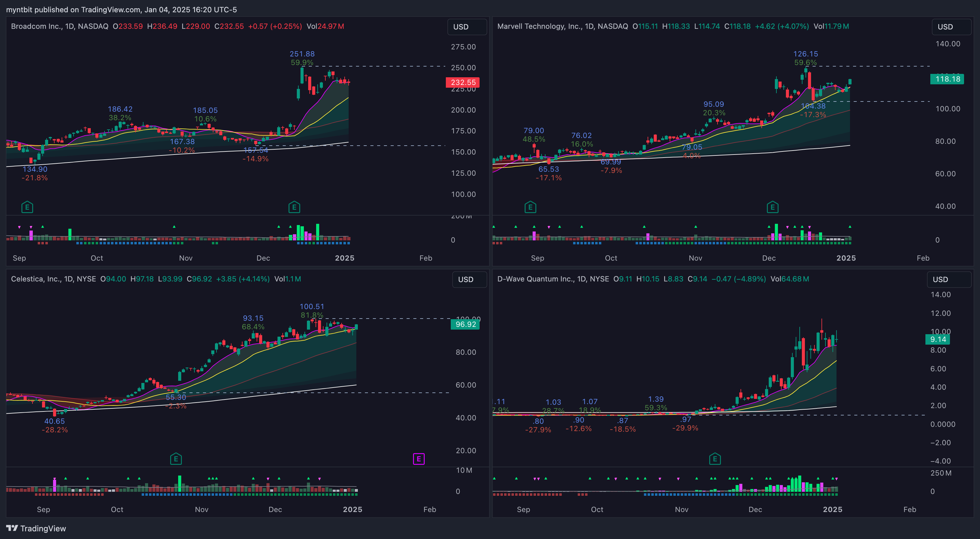Click the 100.51 peak label on Celestica chart
Image resolution: width=980 pixels, height=539 pixels.
click(312, 307)
